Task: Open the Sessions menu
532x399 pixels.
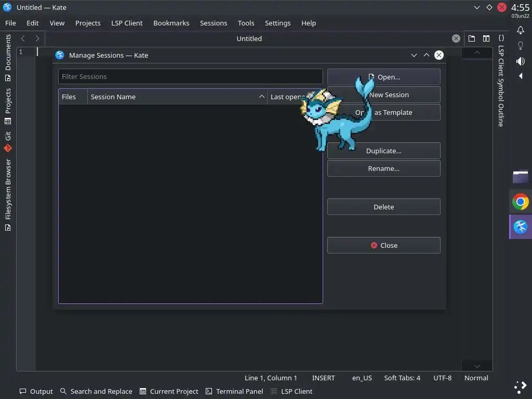Action: pyautogui.click(x=214, y=23)
